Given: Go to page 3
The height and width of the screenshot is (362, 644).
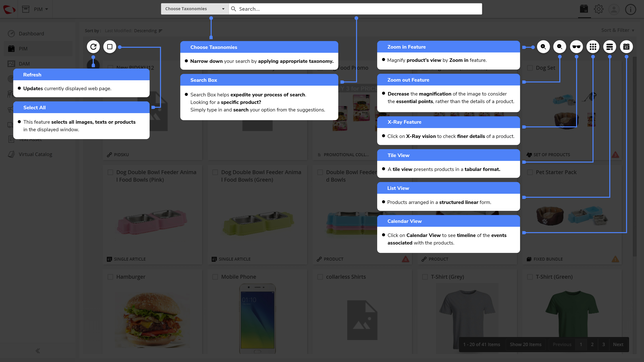Looking at the screenshot, I should click(x=604, y=344).
